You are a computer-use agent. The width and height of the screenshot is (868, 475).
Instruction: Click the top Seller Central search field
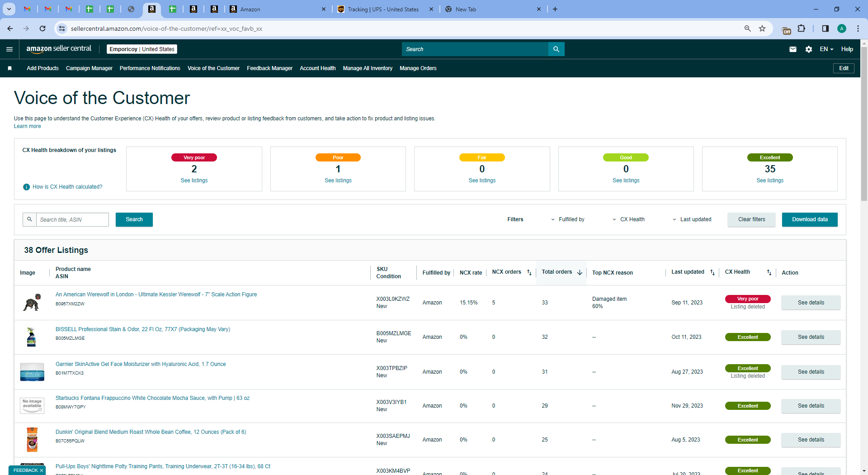(x=475, y=49)
